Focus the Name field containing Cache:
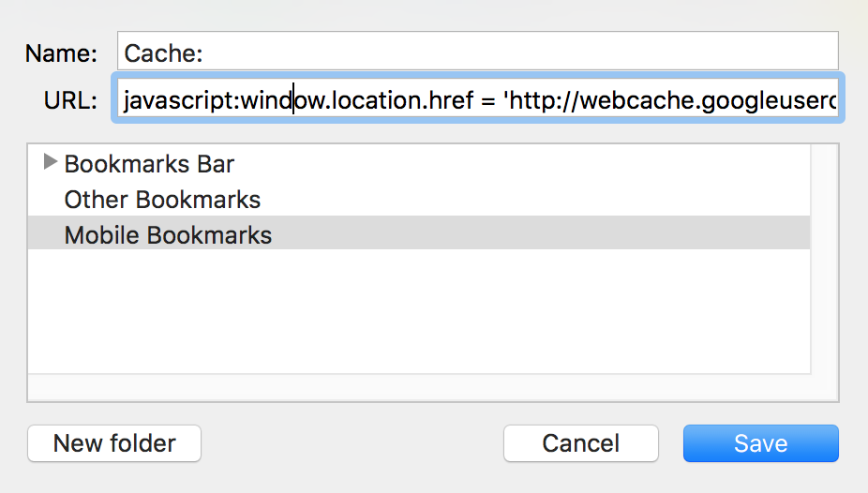 [x=478, y=51]
